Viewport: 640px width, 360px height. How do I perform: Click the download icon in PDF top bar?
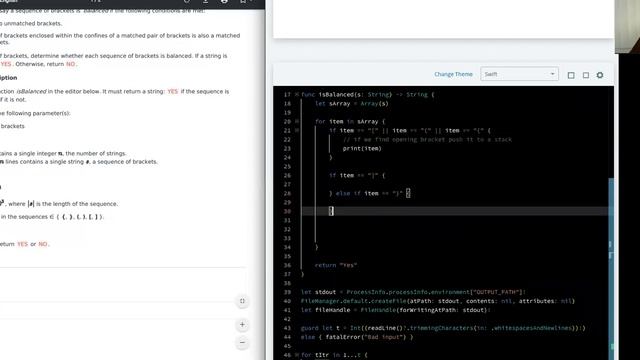205,2
